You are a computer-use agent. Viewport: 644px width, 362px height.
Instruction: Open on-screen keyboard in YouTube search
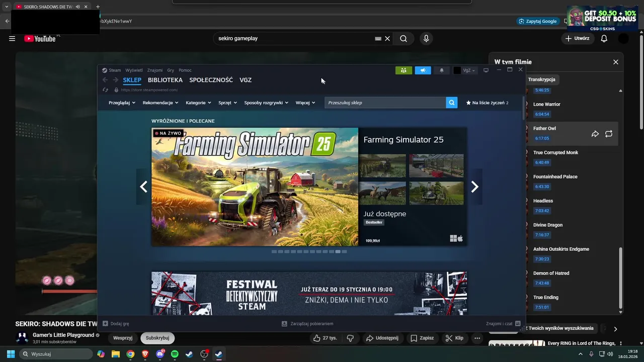point(378,39)
